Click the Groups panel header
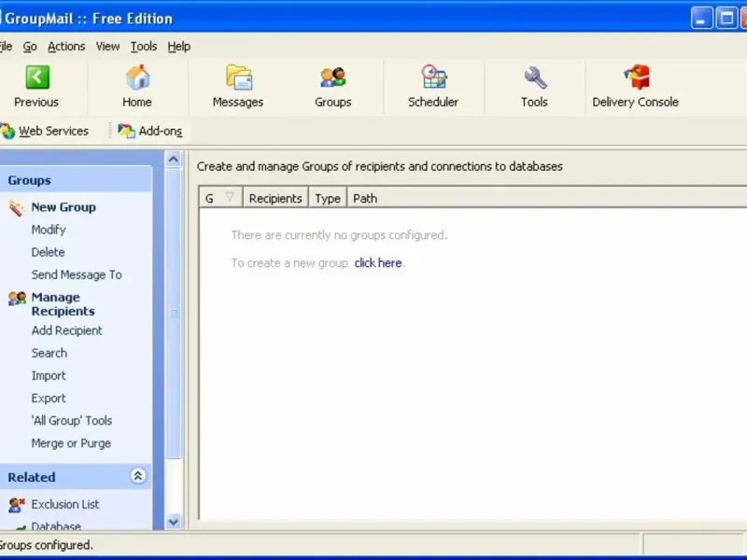Viewport: 747px width, 560px height. point(76,180)
